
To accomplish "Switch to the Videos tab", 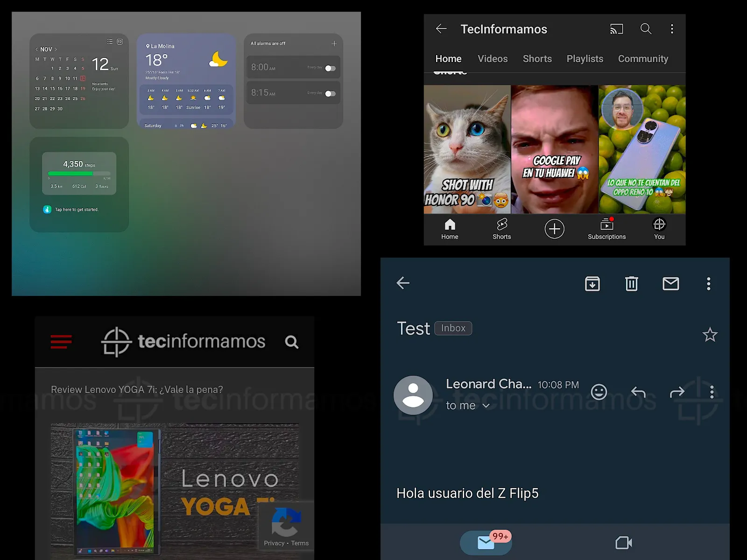I will pos(492,59).
